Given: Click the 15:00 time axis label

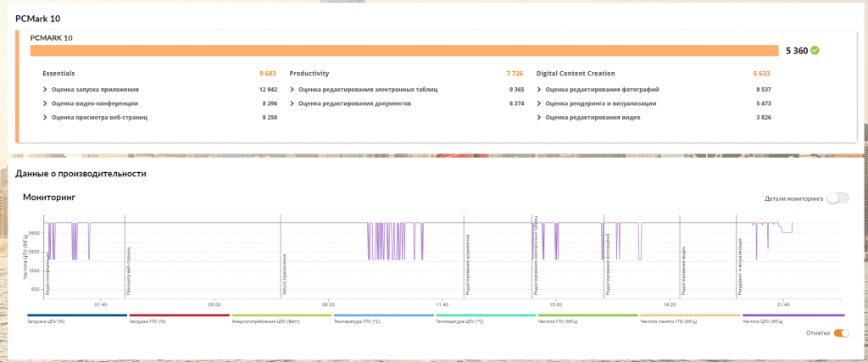Looking at the screenshot, I should point(556,304).
